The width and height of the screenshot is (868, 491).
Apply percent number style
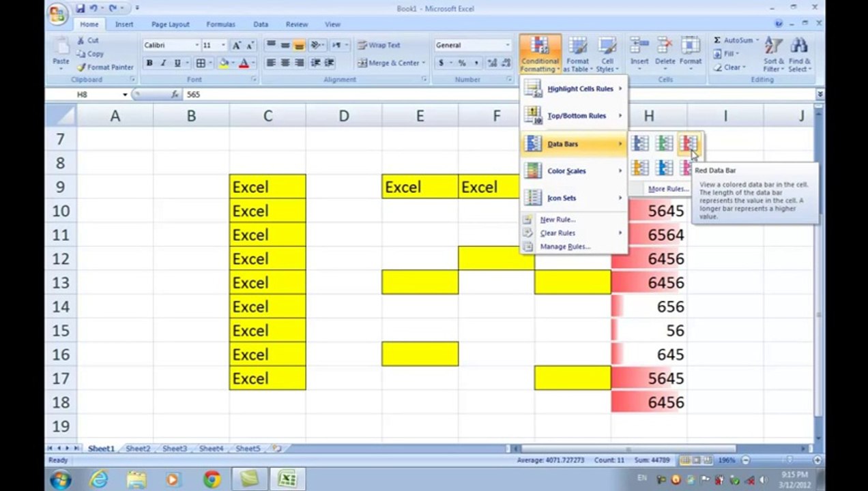click(x=462, y=63)
